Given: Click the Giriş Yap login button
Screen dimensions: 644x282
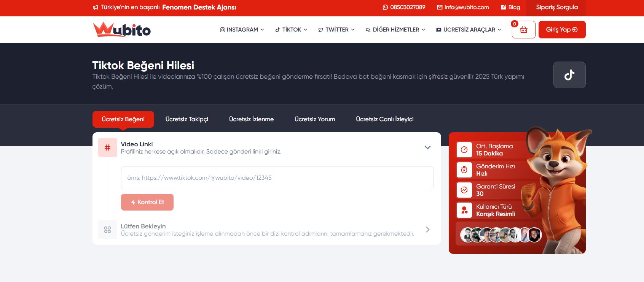Looking at the screenshot, I should pyautogui.click(x=561, y=30).
